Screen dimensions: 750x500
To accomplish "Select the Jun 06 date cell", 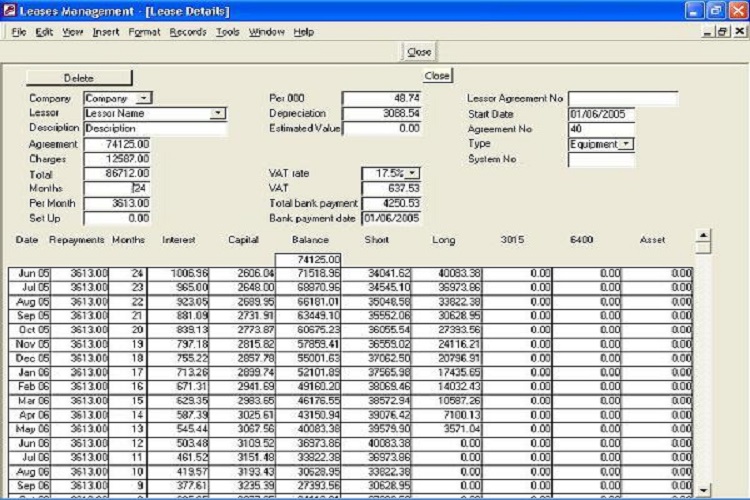I will click(30, 444).
